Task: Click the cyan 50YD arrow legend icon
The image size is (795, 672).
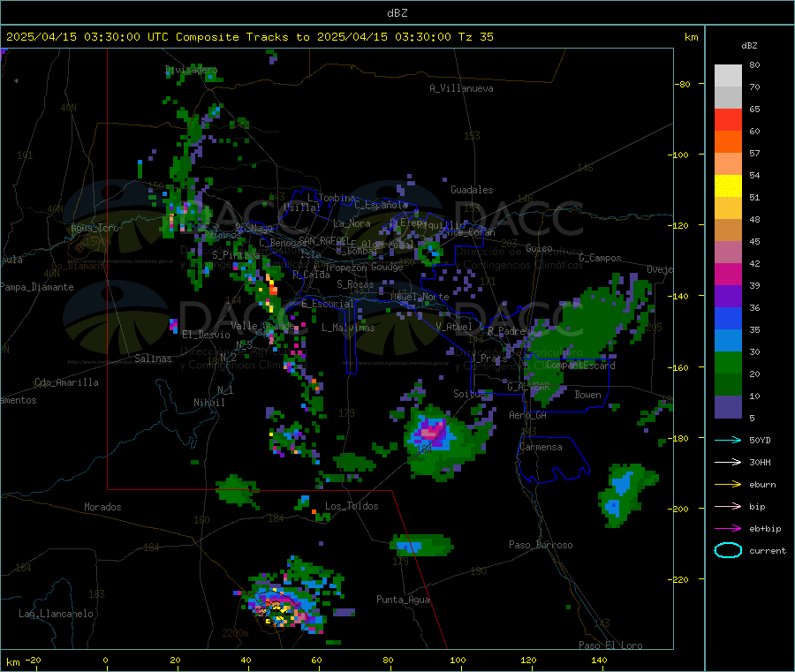Action: pos(728,440)
